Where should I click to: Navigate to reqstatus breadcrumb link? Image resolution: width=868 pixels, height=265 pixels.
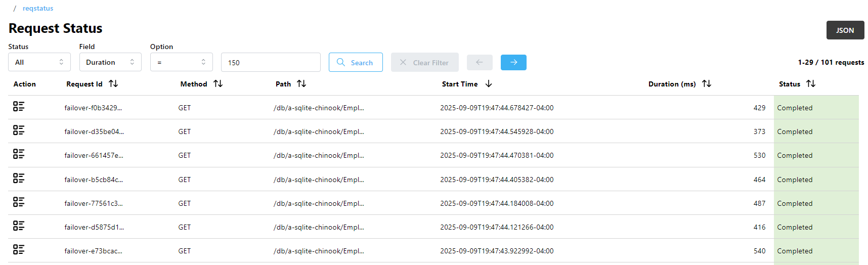(x=38, y=8)
